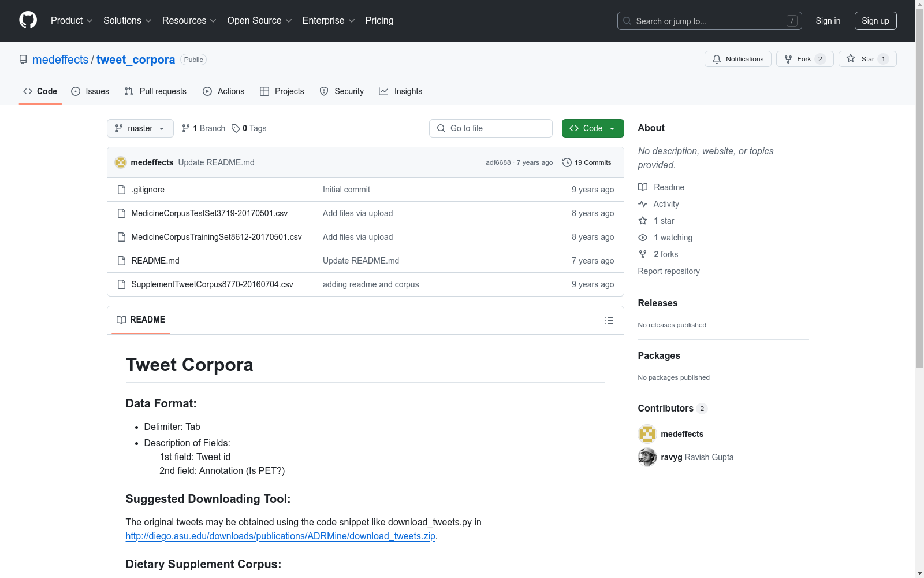Fork this repository
The image size is (924, 578).
(x=804, y=59)
